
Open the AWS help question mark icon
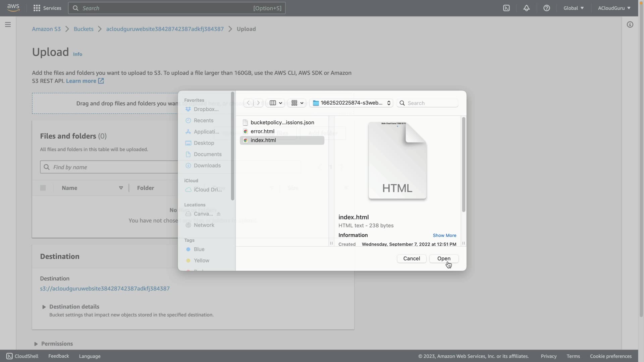546,8
